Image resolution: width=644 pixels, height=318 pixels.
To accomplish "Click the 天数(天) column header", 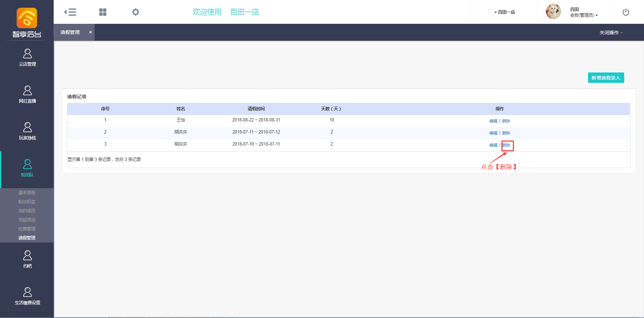I will click(x=331, y=109).
